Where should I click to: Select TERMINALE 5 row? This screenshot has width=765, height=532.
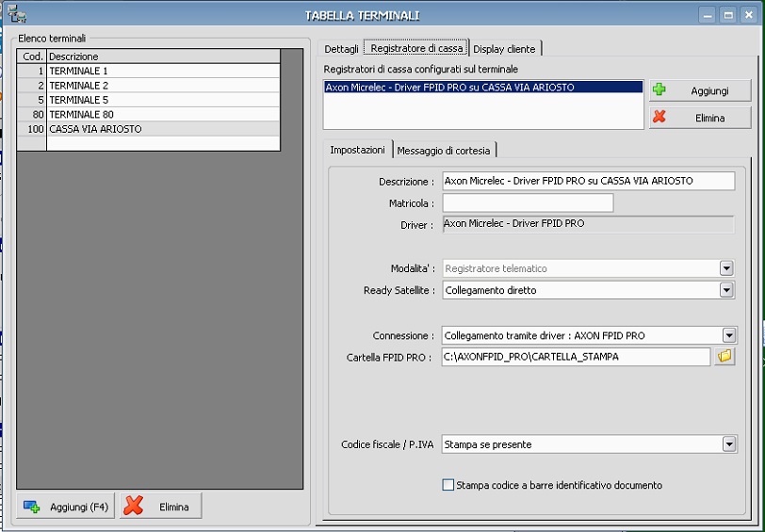[x=148, y=100]
